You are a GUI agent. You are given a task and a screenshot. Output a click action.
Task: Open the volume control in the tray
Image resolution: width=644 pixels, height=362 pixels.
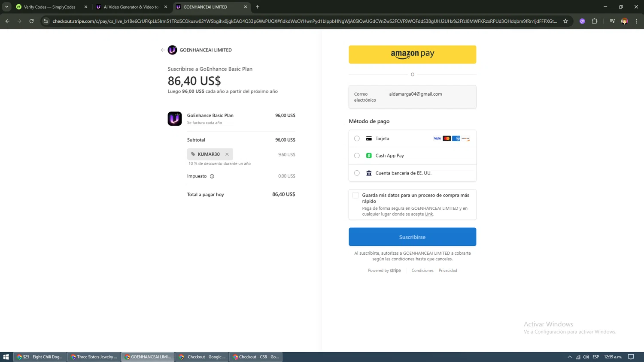pos(586,357)
